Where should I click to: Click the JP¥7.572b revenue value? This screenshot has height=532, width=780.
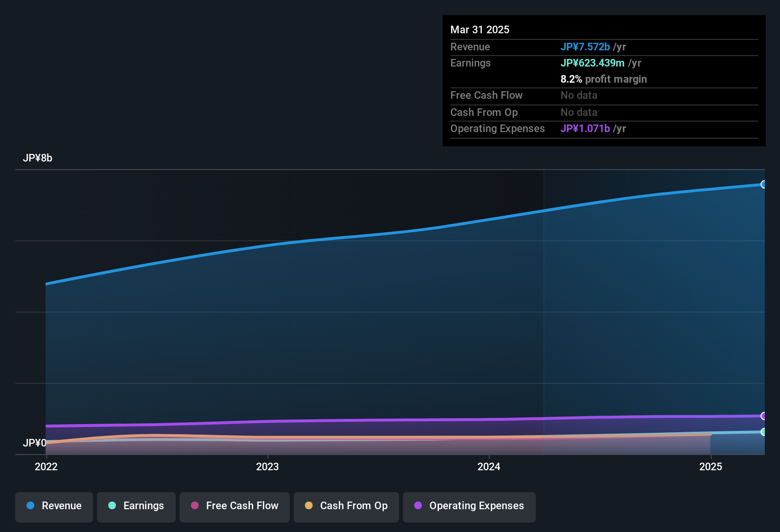click(585, 47)
